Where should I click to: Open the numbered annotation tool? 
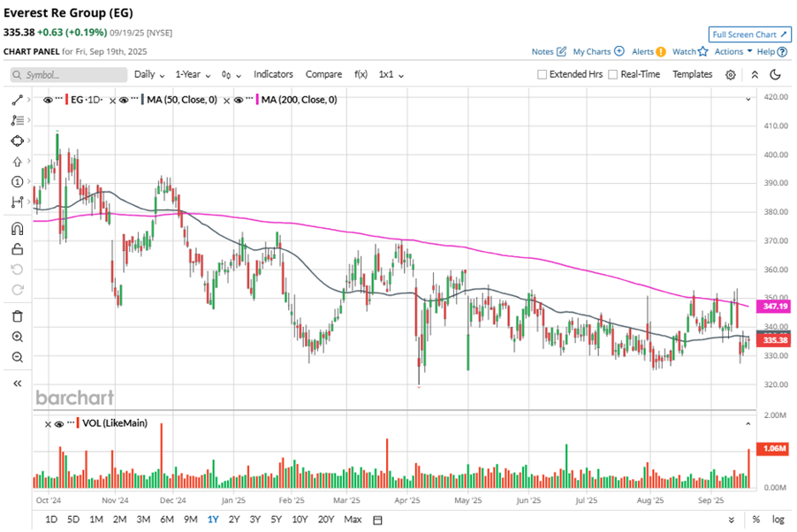coord(18,181)
